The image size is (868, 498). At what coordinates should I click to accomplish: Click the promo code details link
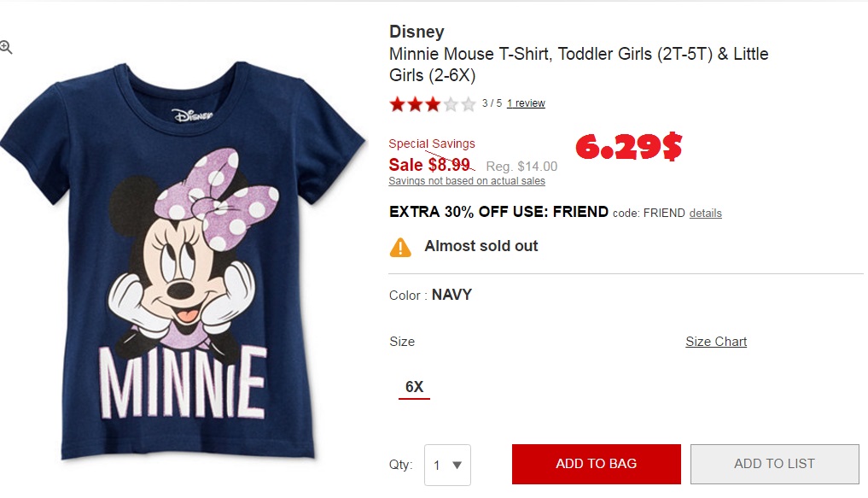tap(706, 213)
